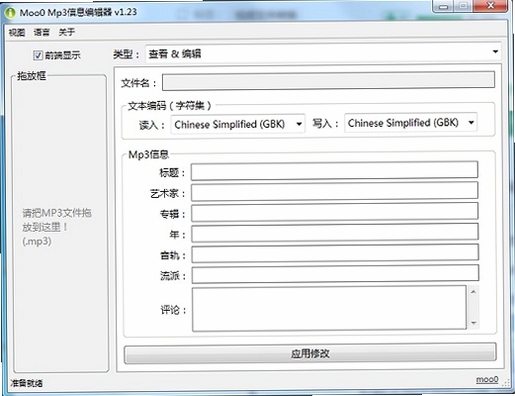Screen dimensions: 515x396
Task: Open the moo0 link in status bar
Action: tap(487, 379)
